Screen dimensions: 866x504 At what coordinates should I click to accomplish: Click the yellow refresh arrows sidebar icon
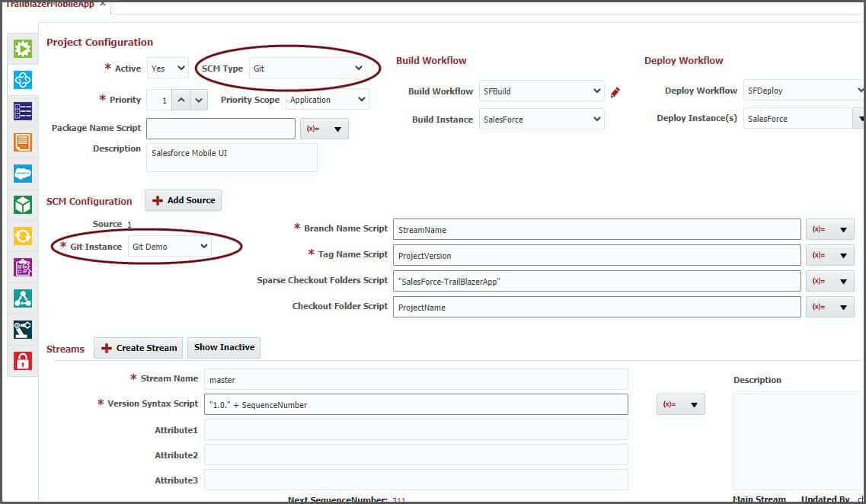click(23, 236)
